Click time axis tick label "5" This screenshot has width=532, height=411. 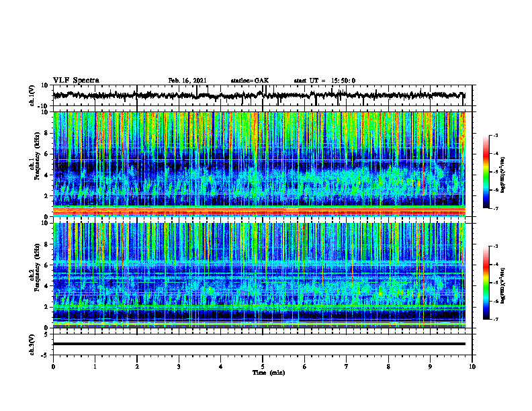point(263,367)
